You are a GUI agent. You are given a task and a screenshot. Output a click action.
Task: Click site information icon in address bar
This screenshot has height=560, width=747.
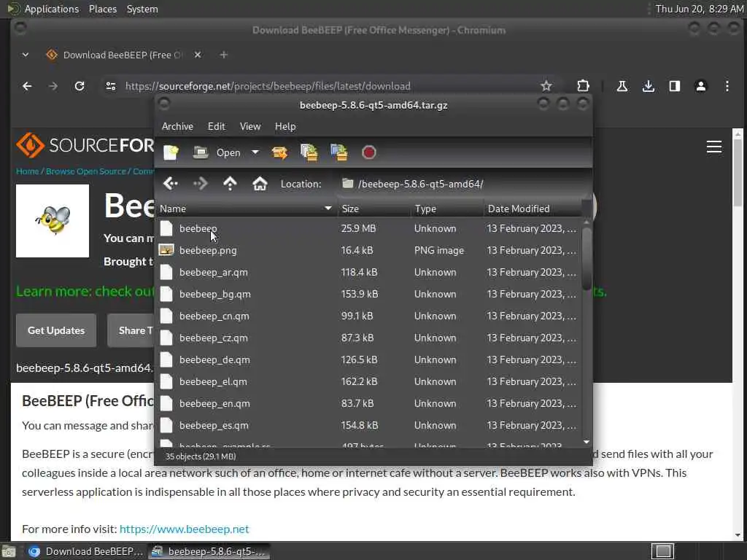tap(111, 86)
